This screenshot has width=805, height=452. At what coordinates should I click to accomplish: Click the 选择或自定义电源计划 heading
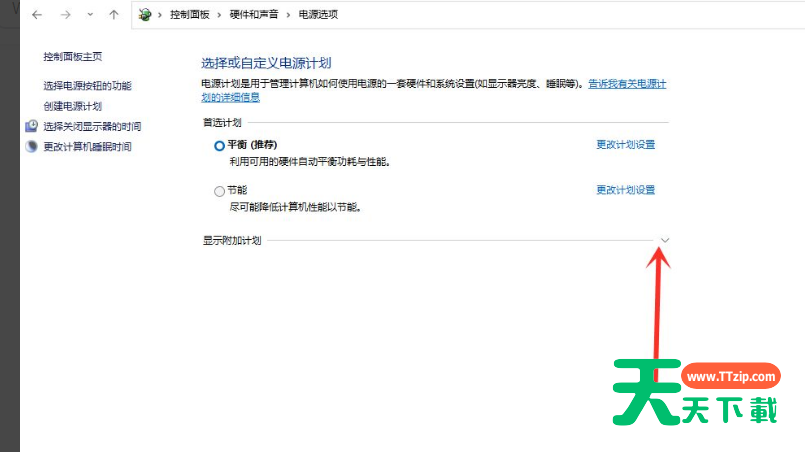pyautogui.click(x=266, y=63)
